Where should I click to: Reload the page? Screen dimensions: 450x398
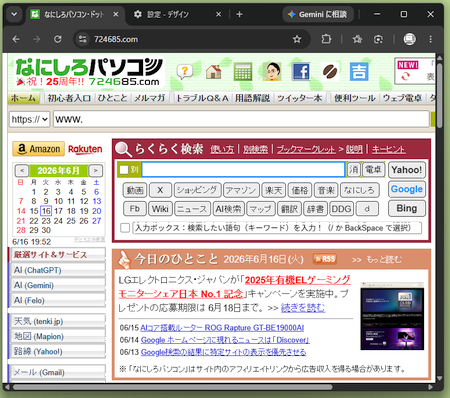coord(58,39)
